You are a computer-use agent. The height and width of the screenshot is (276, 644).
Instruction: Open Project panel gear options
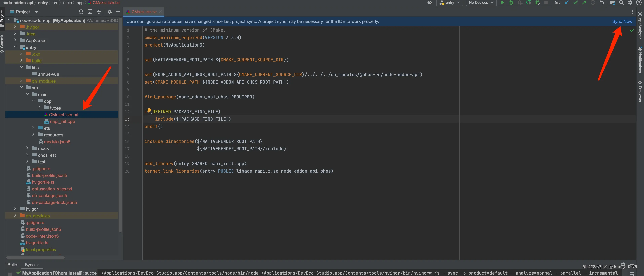click(x=109, y=12)
